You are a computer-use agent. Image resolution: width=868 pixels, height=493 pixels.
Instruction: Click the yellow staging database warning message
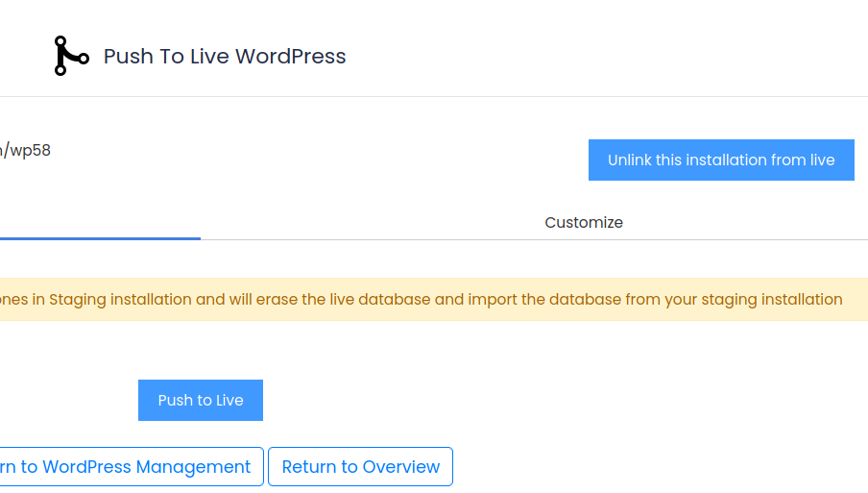coord(434,299)
